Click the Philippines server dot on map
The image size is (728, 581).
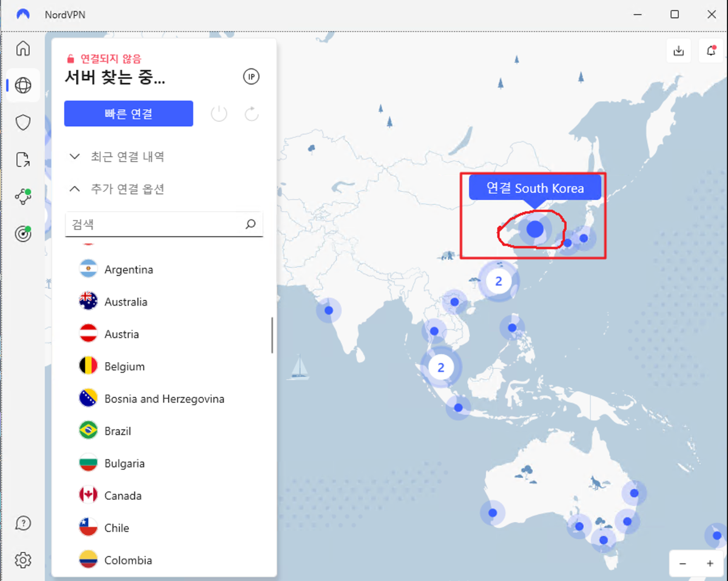coord(512,328)
